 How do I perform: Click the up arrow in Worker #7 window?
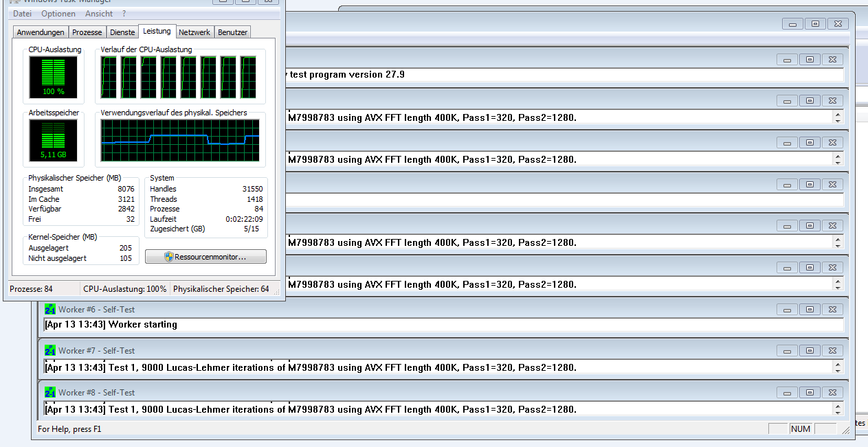coord(837,363)
